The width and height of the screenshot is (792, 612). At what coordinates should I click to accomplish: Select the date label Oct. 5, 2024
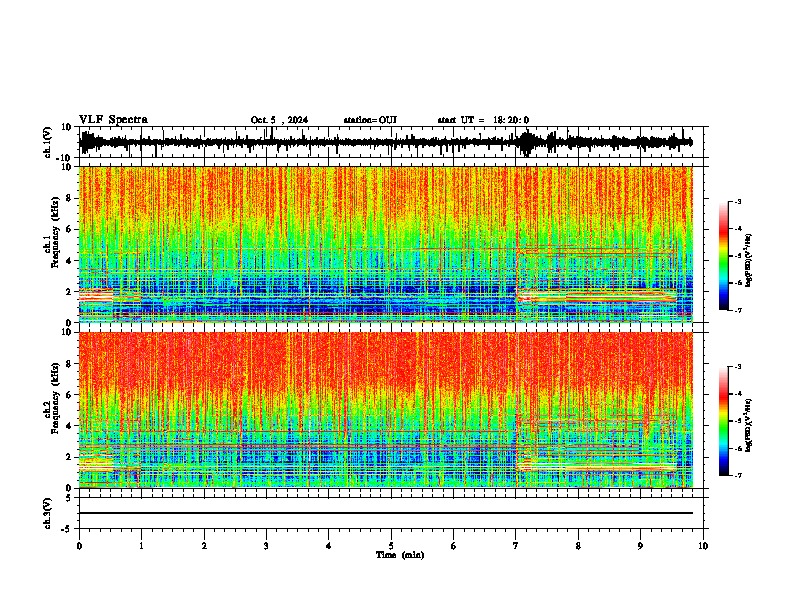279,120
